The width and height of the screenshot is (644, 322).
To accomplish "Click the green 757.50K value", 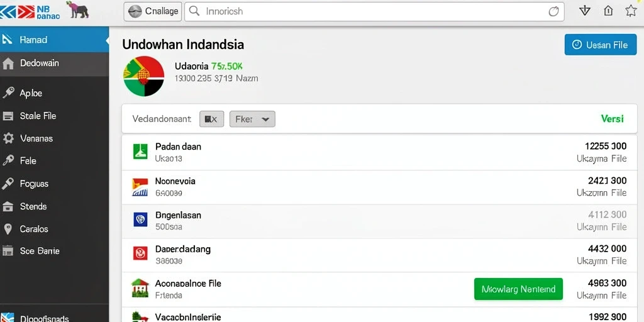I will point(226,66).
